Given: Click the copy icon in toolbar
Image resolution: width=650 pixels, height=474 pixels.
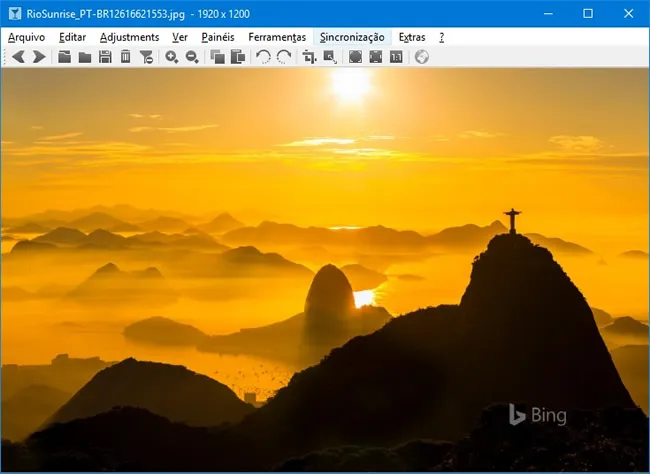Looking at the screenshot, I should pos(217,57).
